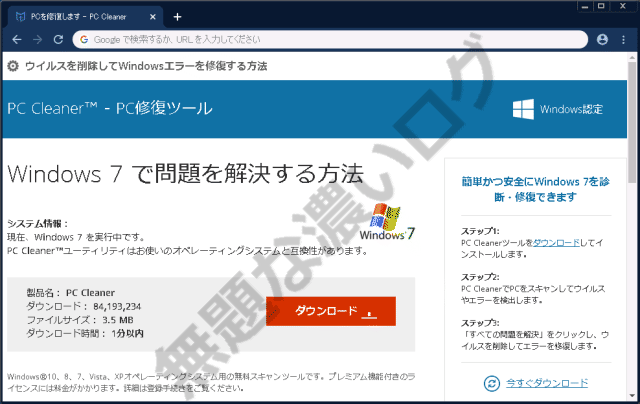The image size is (640, 404).
Task: Reload the page with the refresh icon
Action: [58, 40]
